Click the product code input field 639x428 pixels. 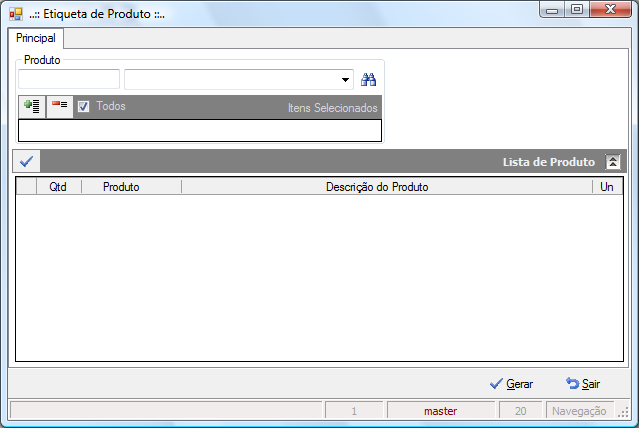[x=69, y=79]
